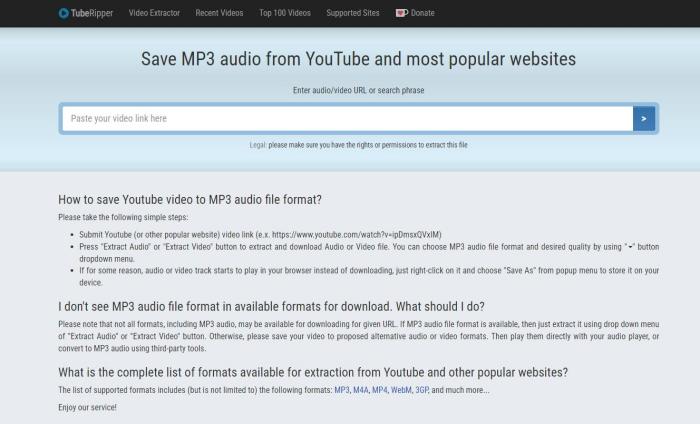The height and width of the screenshot is (424, 700).
Task: Click the 'Legal:' notice text
Action: (x=358, y=145)
